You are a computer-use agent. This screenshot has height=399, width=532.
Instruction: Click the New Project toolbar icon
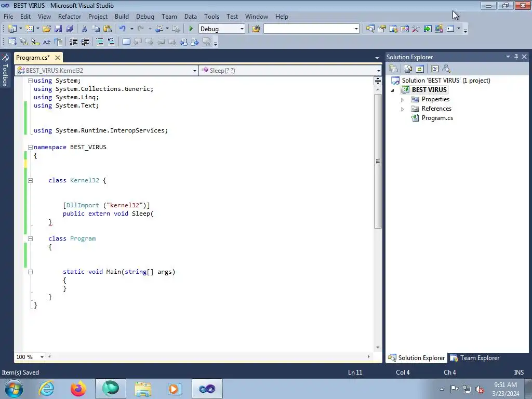click(x=12, y=29)
